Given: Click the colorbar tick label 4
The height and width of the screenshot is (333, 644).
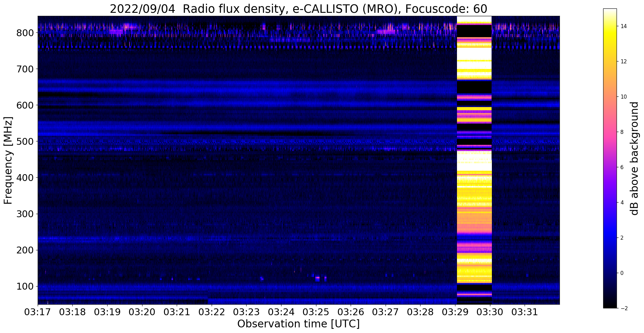Looking at the screenshot, I should coord(622,203).
